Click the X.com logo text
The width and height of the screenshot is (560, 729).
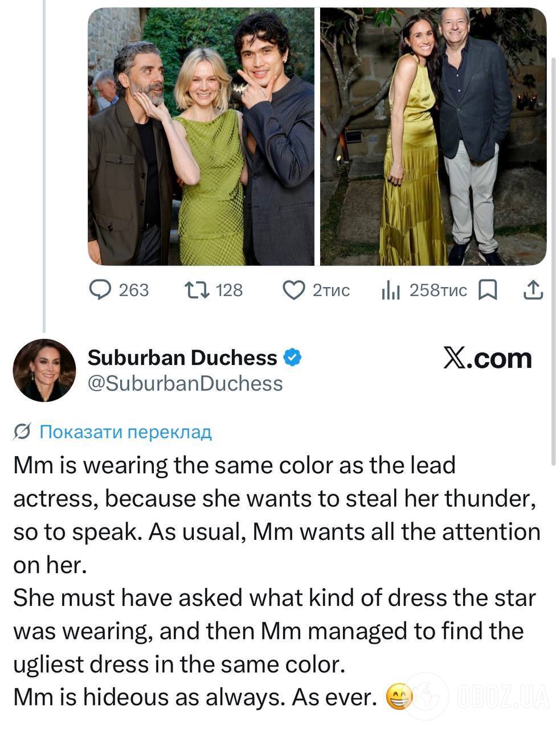point(487,358)
